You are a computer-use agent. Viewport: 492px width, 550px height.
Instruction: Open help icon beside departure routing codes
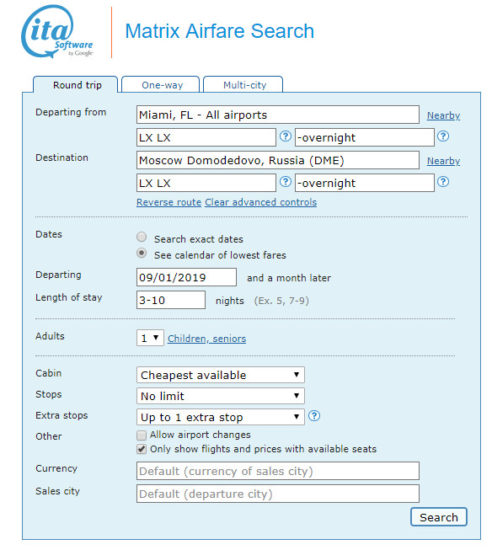(285, 136)
